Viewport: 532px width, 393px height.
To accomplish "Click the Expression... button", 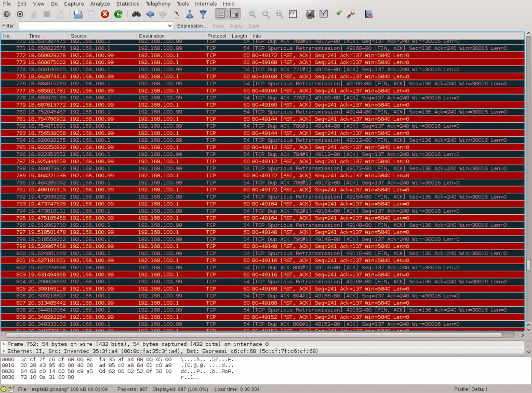I will point(192,25).
